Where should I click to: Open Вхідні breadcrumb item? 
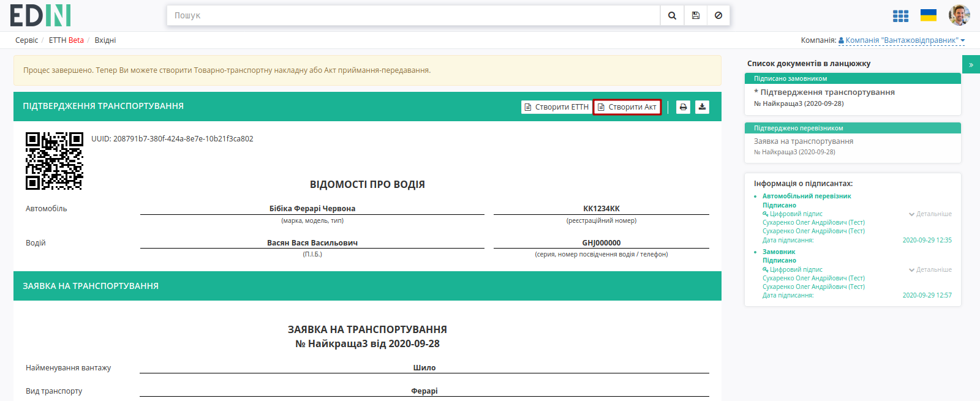105,40
